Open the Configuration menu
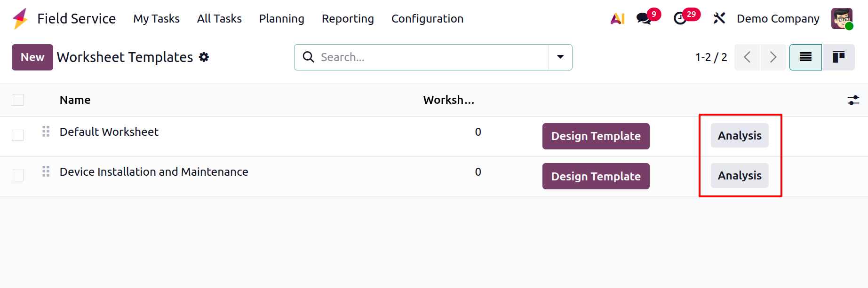 (x=427, y=19)
